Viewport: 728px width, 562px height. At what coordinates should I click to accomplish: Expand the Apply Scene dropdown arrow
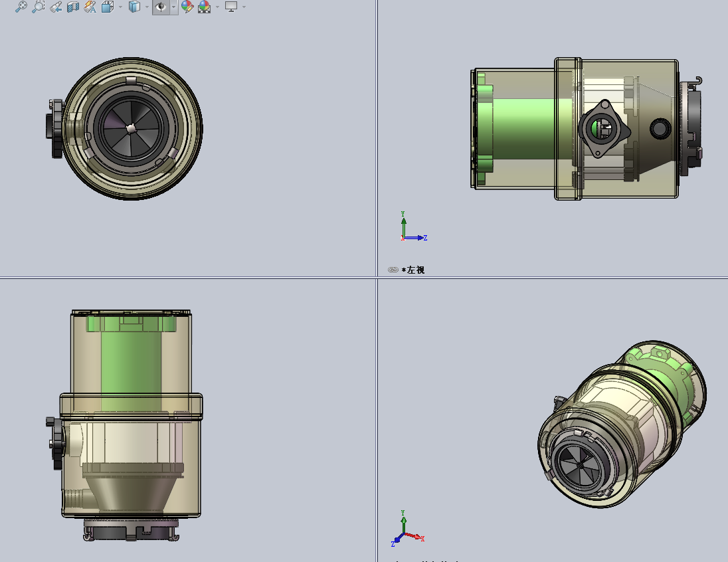217,8
